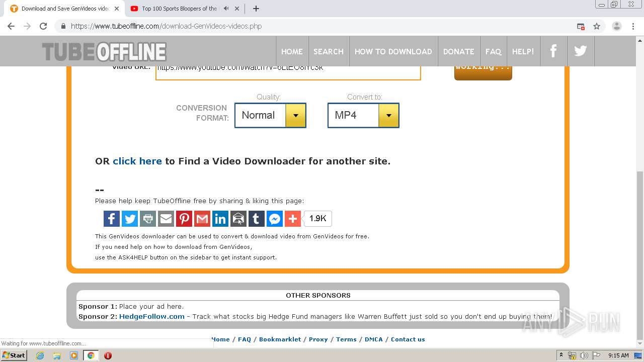Click the red Opera taskbar icon
Viewport: 644px width, 362px height.
point(108,355)
